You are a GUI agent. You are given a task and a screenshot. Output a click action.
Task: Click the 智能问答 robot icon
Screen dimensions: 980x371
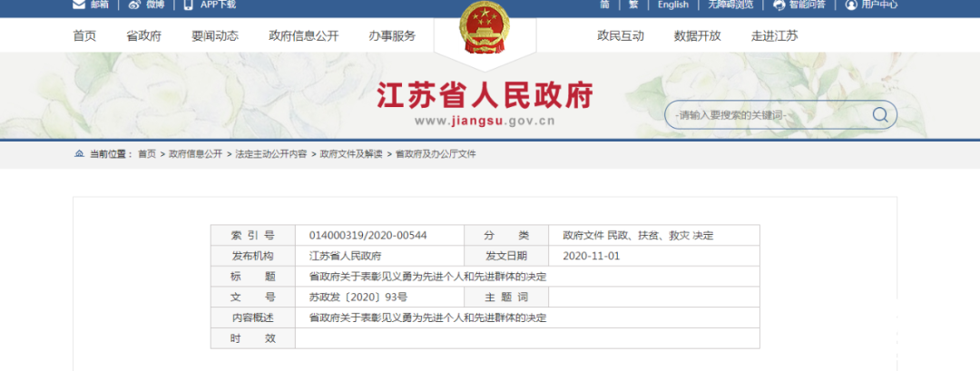click(779, 5)
